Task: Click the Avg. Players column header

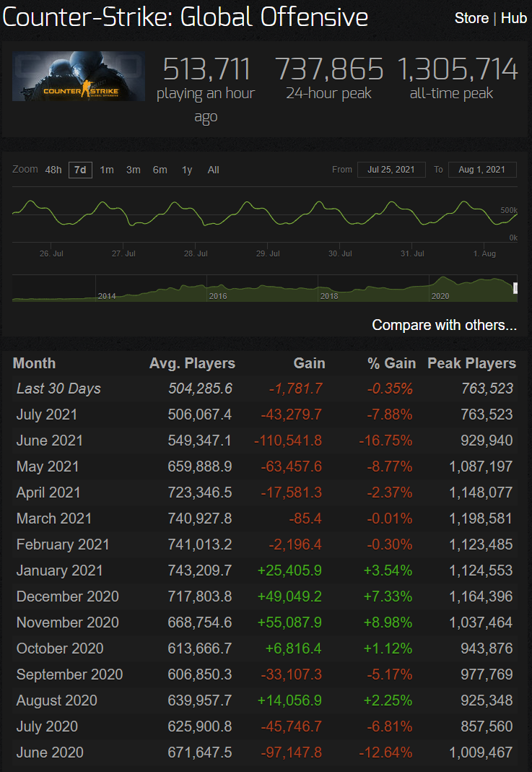Action: click(193, 363)
